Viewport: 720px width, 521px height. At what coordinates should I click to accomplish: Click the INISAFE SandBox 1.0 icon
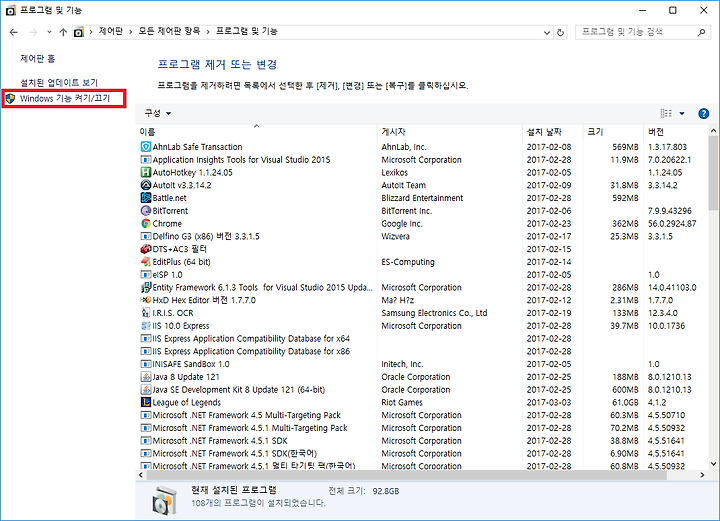click(x=146, y=364)
